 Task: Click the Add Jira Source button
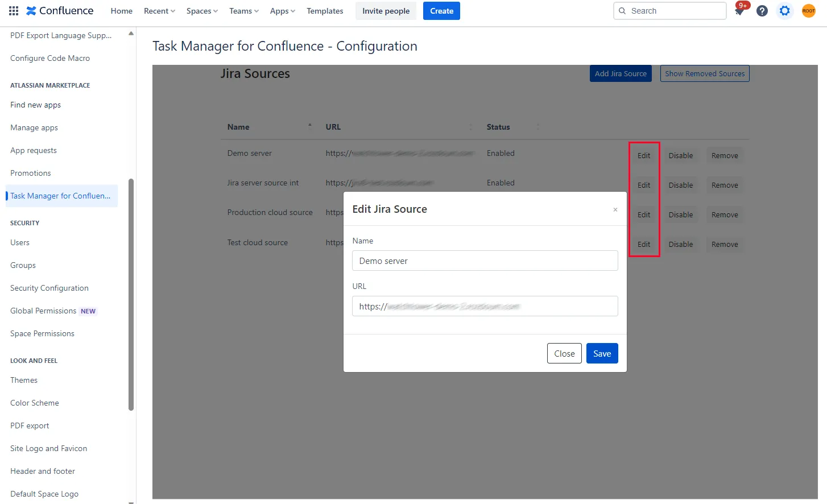(621, 73)
